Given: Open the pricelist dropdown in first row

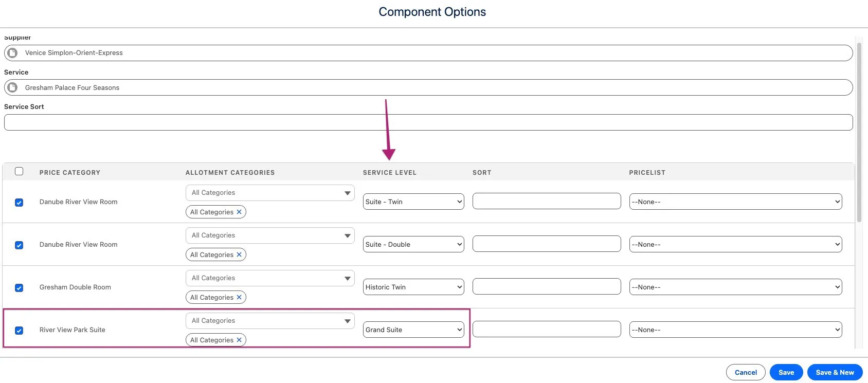Looking at the screenshot, I should click(x=735, y=202).
